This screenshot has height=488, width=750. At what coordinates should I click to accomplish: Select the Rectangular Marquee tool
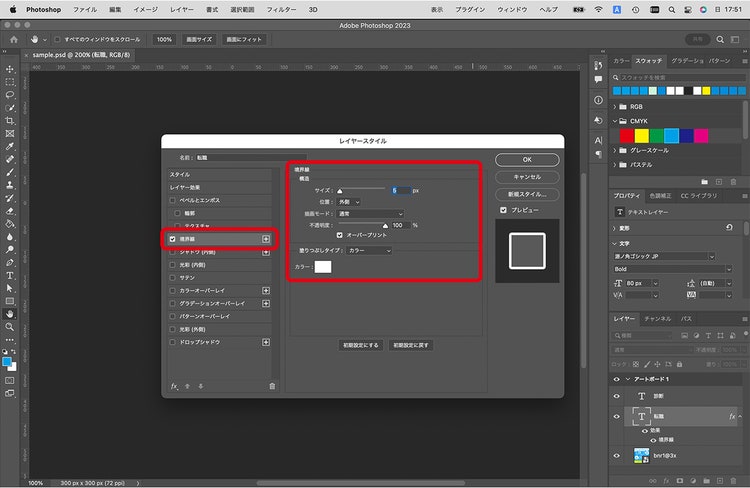[10, 82]
